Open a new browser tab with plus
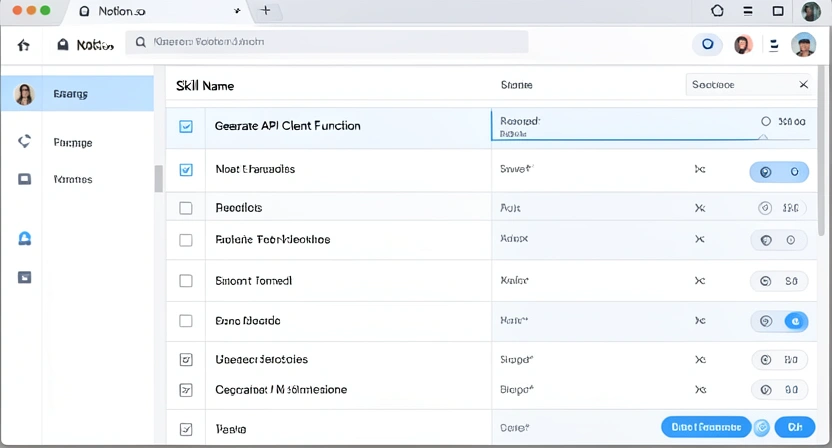This screenshot has height=448, width=832. coord(266,10)
